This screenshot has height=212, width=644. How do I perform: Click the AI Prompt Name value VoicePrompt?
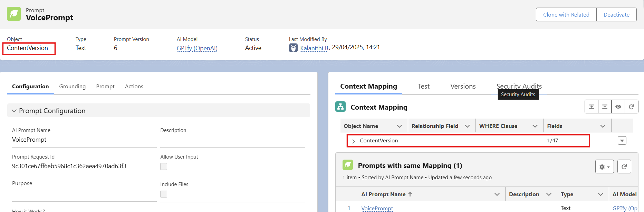tap(29, 140)
